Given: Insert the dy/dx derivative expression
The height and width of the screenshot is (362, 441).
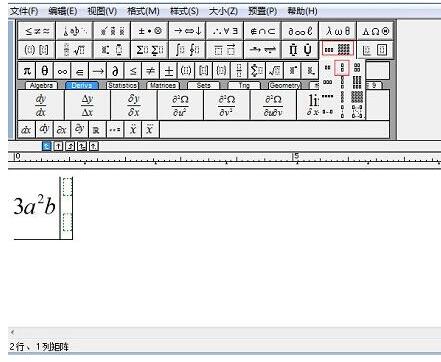Looking at the screenshot, I should tap(41, 105).
